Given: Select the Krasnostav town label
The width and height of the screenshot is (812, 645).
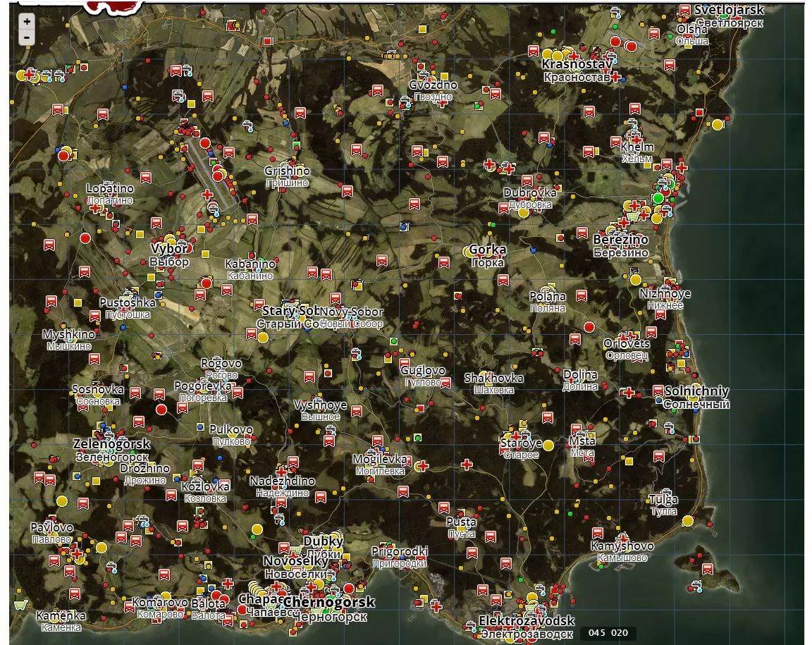Looking at the screenshot, I should [x=577, y=64].
